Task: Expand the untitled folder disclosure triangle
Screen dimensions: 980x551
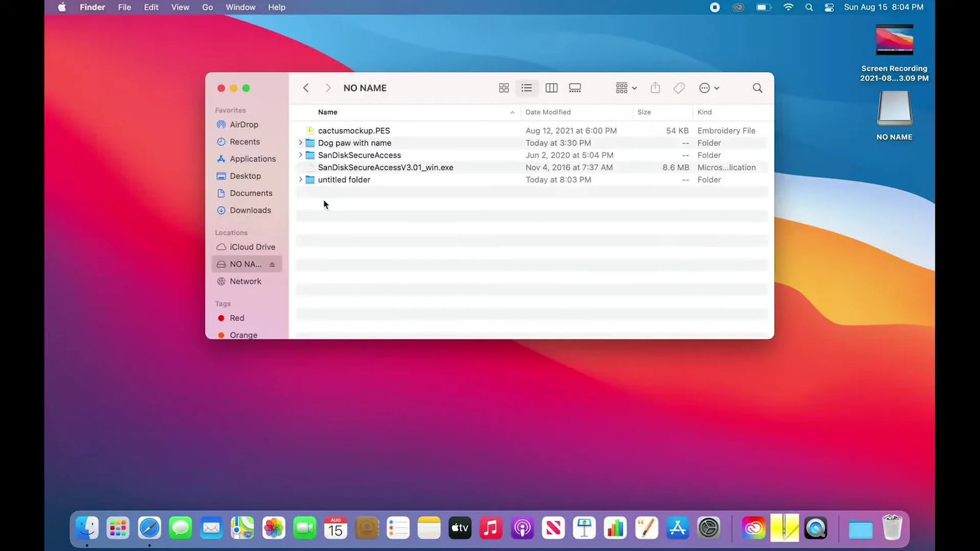Action: [x=300, y=179]
